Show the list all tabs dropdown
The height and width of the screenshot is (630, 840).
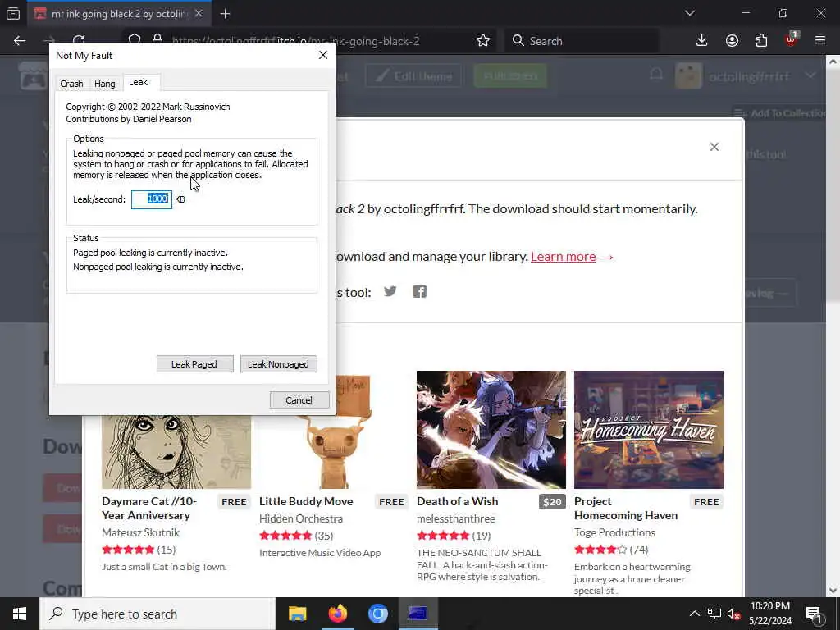(x=689, y=13)
